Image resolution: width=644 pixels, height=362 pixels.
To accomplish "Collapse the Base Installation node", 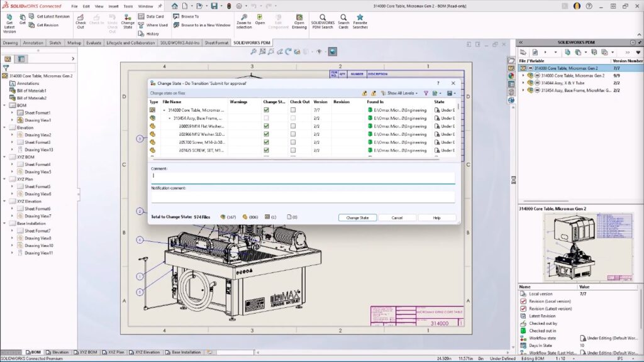I will tap(4, 224).
